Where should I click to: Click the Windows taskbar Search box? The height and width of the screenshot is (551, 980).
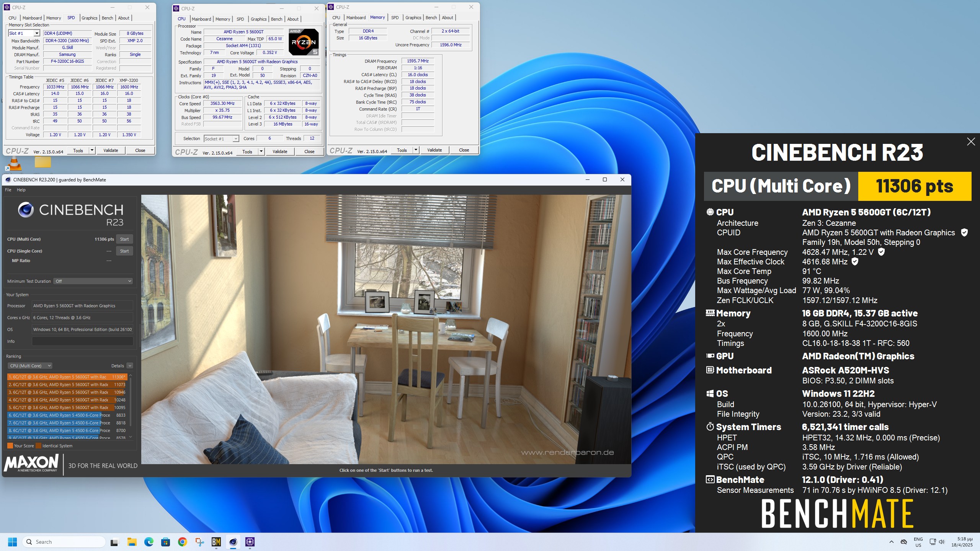pos(64,542)
